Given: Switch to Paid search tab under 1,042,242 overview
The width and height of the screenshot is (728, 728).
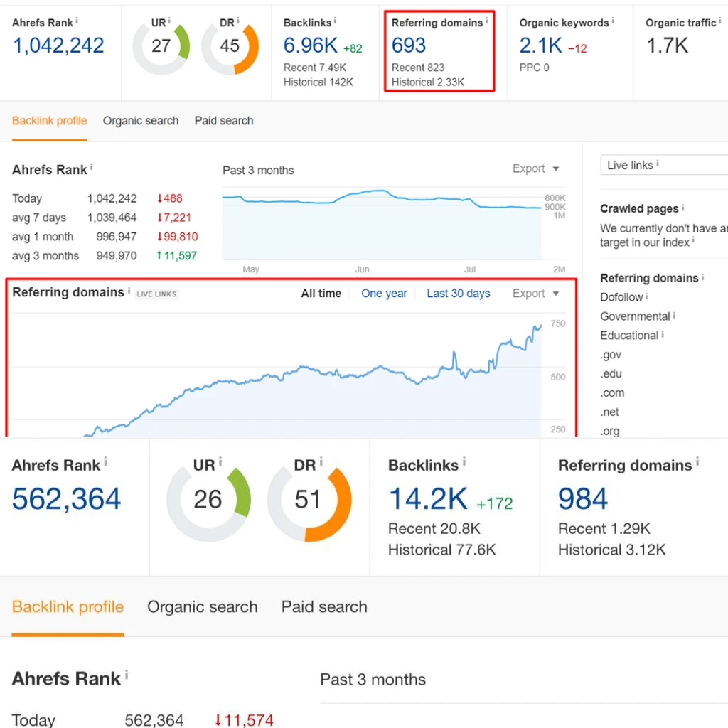Looking at the screenshot, I should coord(224,121).
